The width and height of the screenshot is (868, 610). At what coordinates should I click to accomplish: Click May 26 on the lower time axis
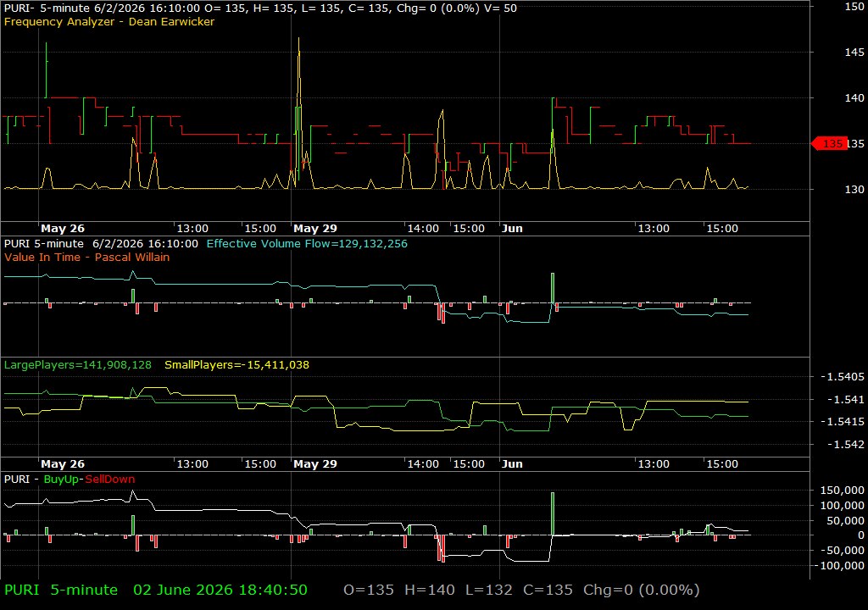point(63,464)
